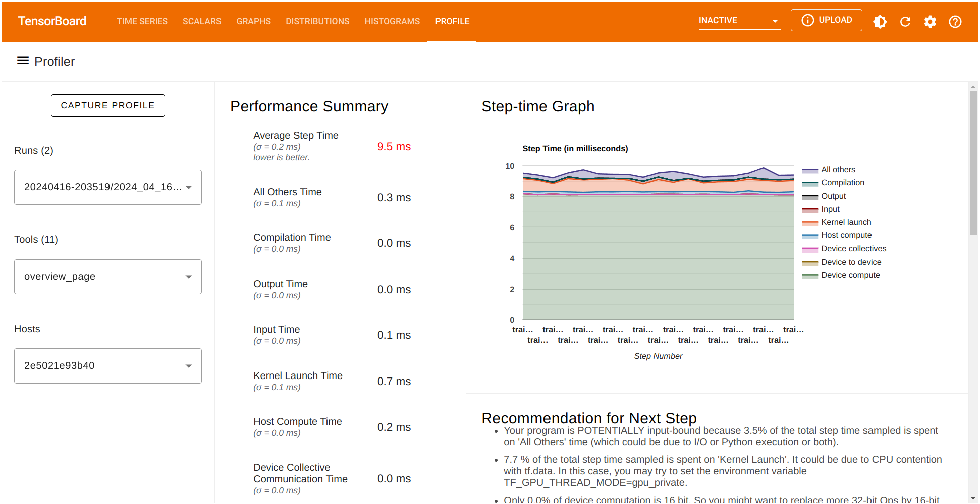Click the TensorBoard logo text
980x504 pixels.
[x=52, y=21]
